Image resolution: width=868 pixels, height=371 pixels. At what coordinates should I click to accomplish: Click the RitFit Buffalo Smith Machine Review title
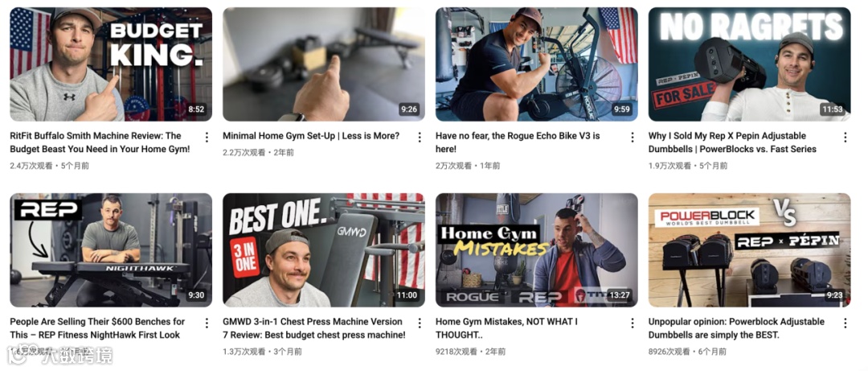point(100,142)
